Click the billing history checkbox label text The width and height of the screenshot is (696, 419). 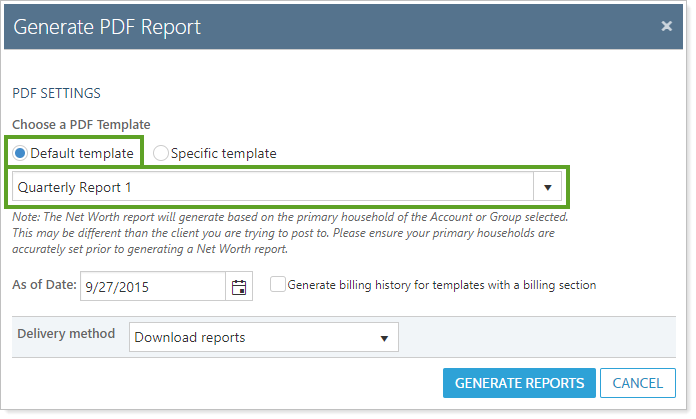click(x=441, y=285)
